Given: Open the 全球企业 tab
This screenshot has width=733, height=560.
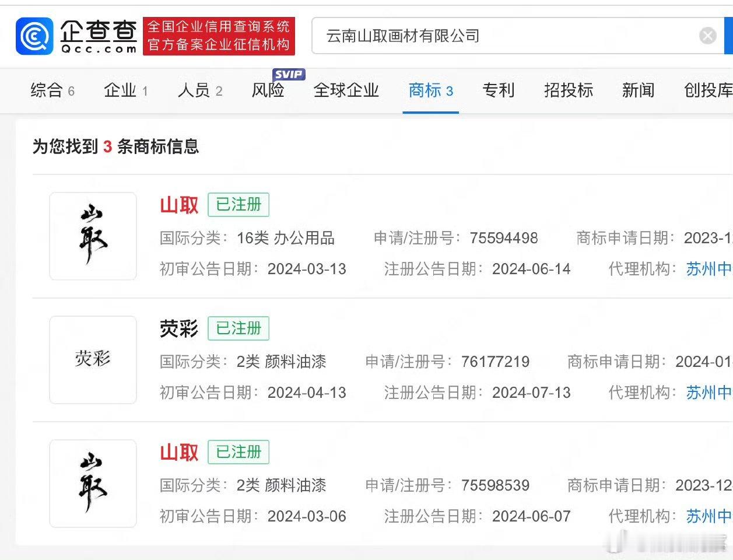Looking at the screenshot, I should tap(346, 90).
